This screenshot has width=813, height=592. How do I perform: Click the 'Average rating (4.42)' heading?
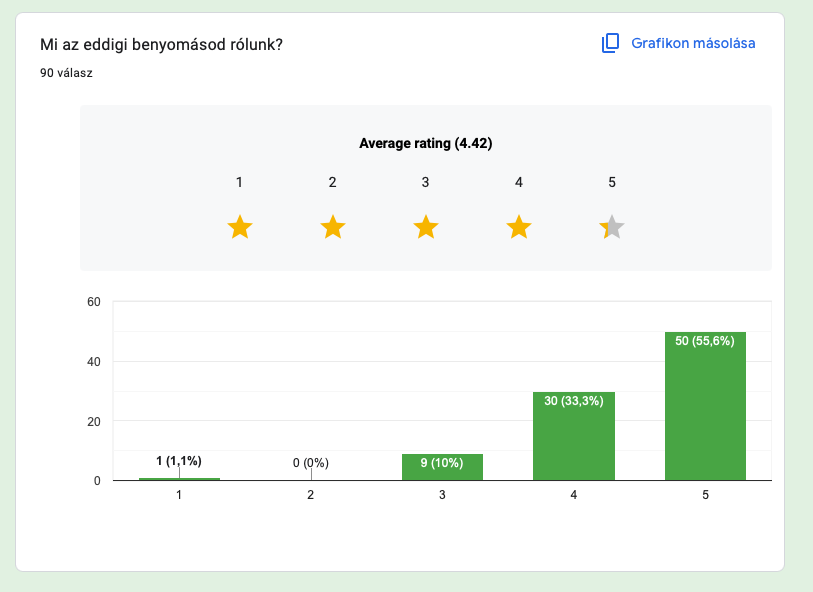pos(425,143)
